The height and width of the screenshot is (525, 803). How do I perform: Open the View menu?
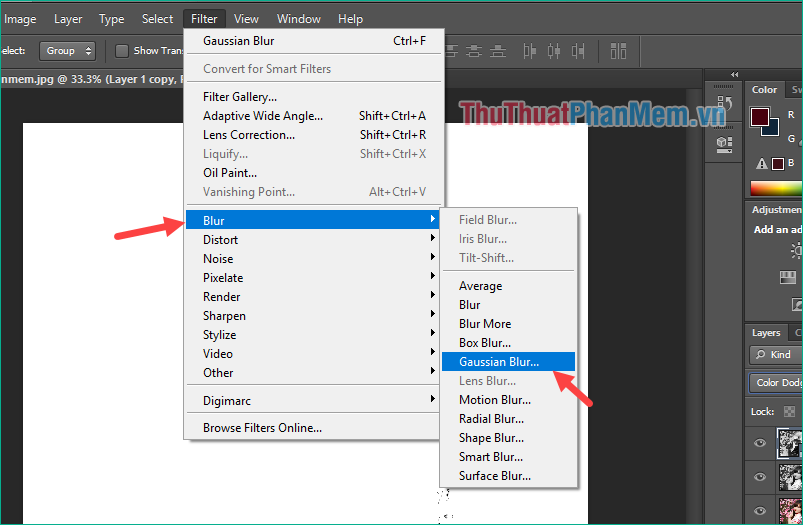[x=246, y=19]
